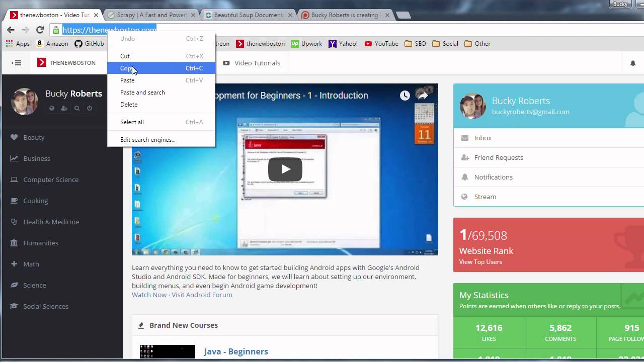Open a new browser tab

pos(403,15)
